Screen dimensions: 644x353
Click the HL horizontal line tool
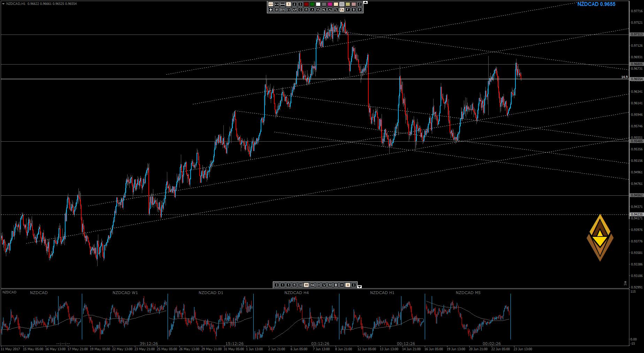[x=324, y=10]
